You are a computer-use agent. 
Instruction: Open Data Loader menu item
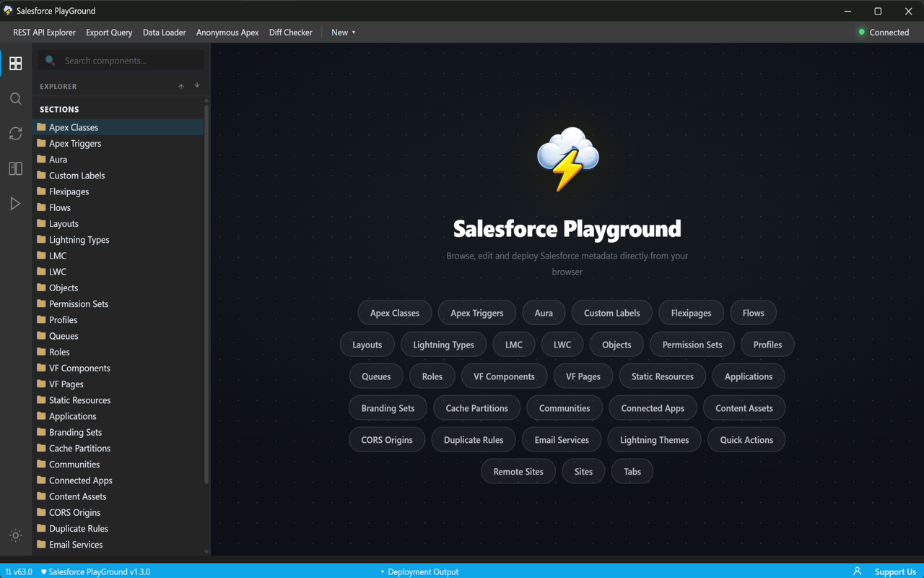164,33
